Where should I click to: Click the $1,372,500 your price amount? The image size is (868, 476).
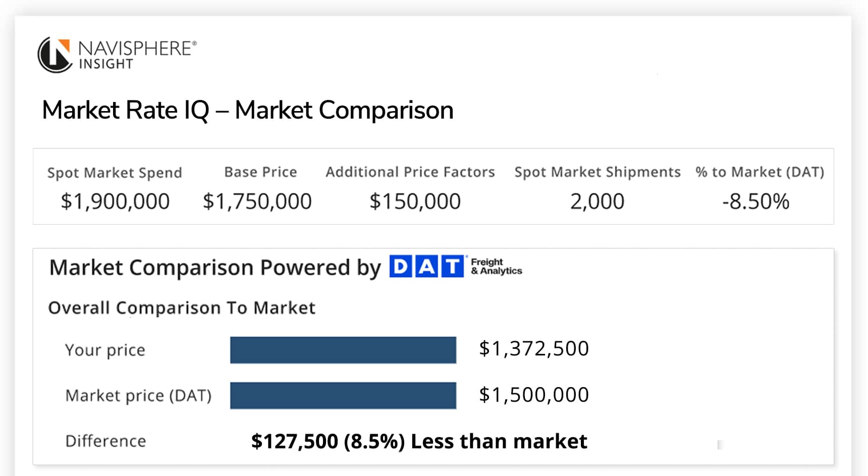[533, 349]
